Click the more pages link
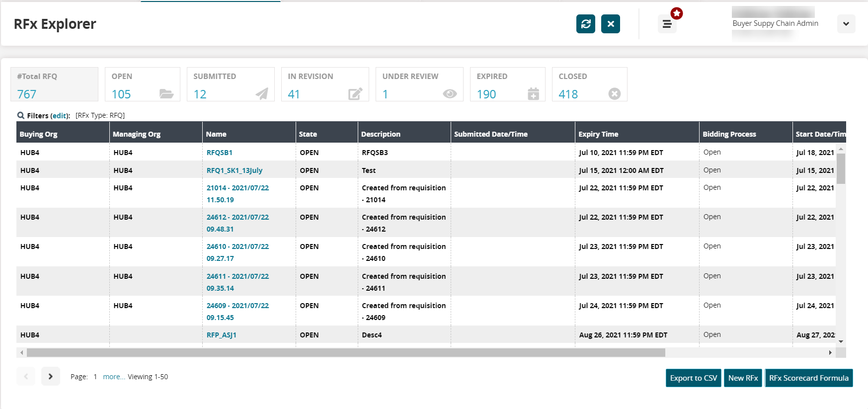The height and width of the screenshot is (409, 868). tap(114, 377)
